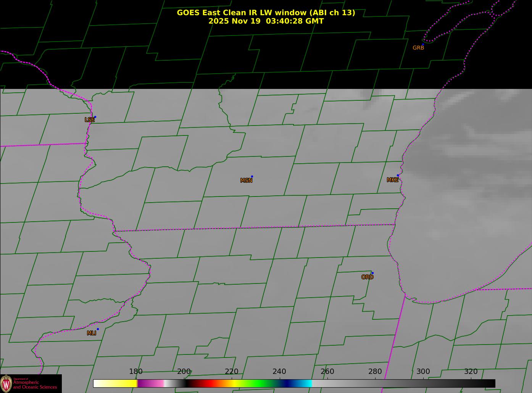Click the 300 colorbar tick label
532x393 pixels.
click(x=423, y=372)
